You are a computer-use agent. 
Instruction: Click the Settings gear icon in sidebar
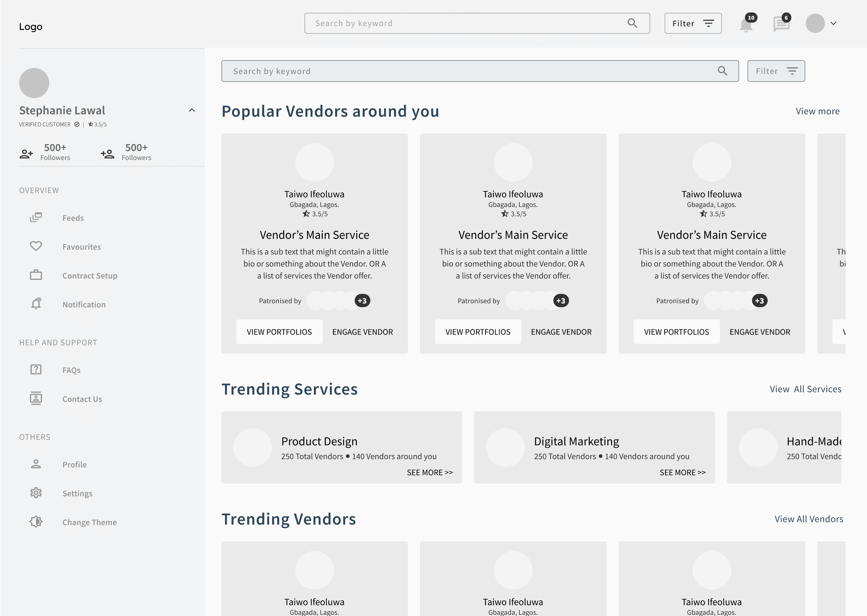[x=36, y=493]
